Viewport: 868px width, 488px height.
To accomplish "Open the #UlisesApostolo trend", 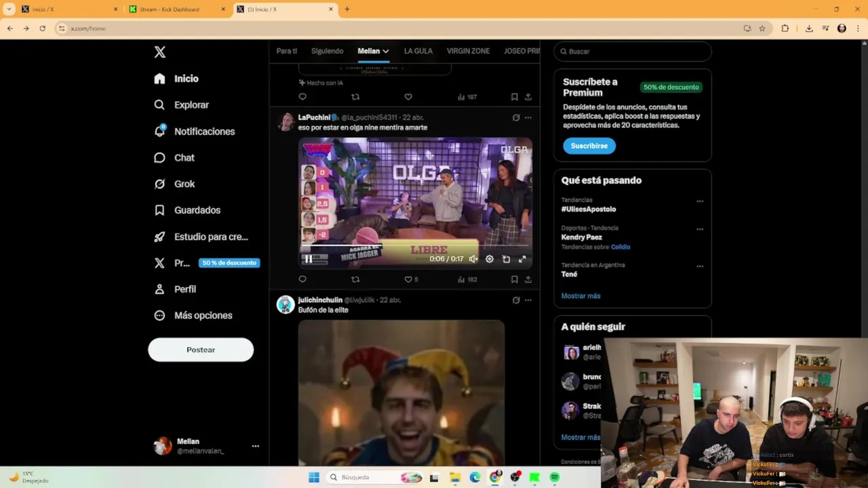I will coord(589,209).
